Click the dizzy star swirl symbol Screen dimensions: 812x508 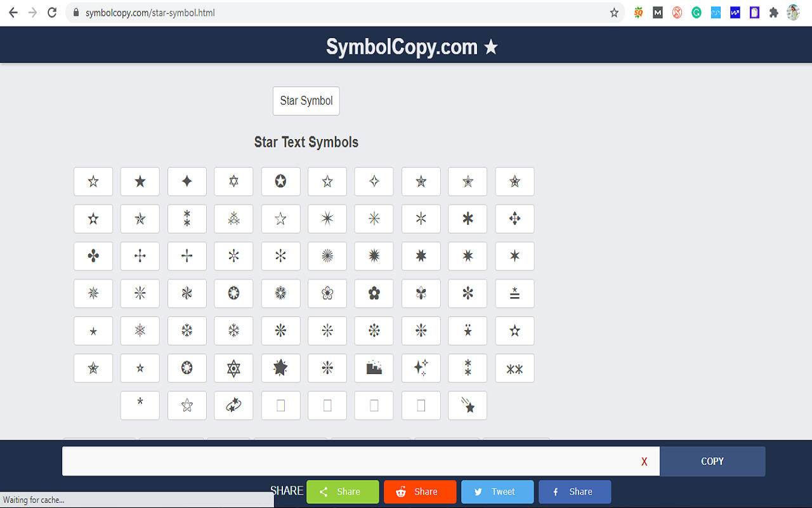click(233, 405)
